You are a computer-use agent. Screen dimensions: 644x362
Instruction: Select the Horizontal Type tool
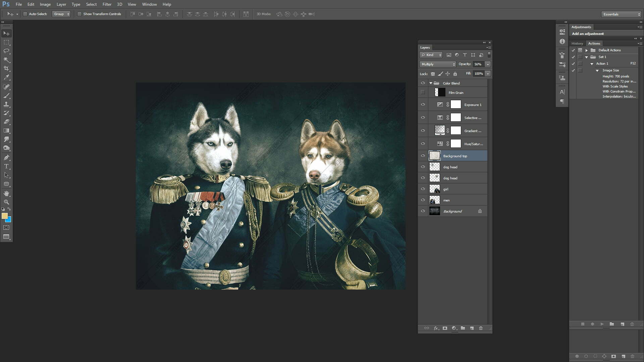(6, 166)
